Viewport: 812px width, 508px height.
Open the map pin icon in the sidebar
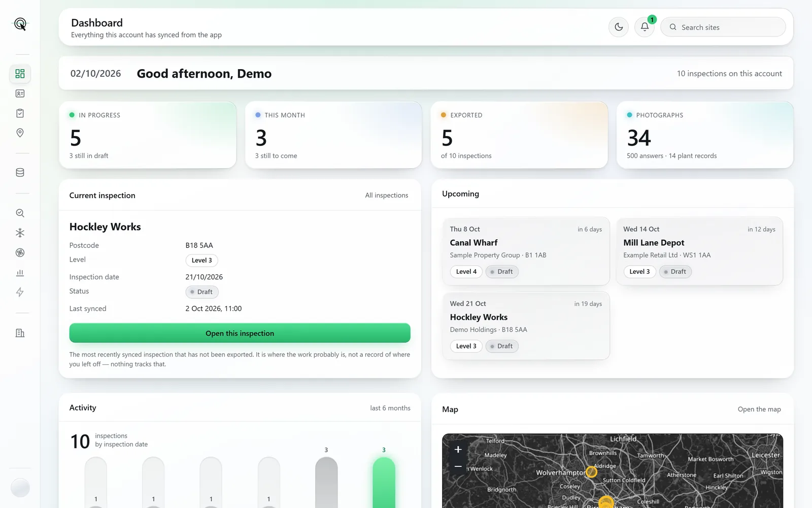[20, 133]
